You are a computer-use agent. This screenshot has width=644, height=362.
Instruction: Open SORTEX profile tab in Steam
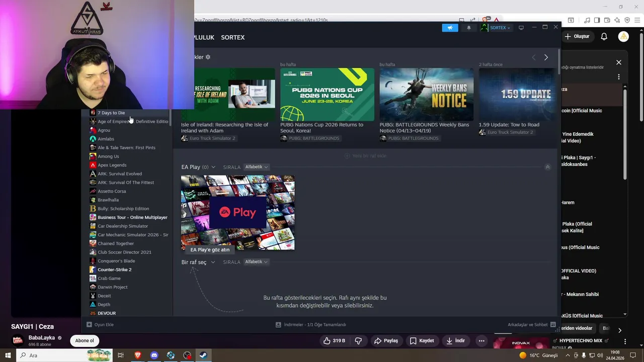point(232,37)
